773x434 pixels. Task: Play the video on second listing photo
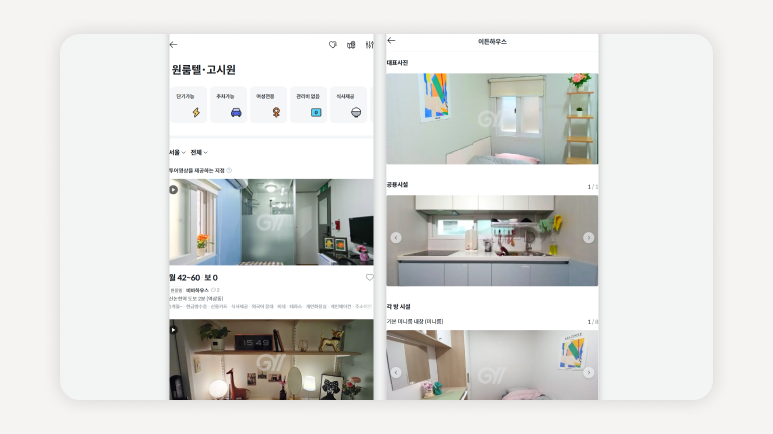pos(173,329)
